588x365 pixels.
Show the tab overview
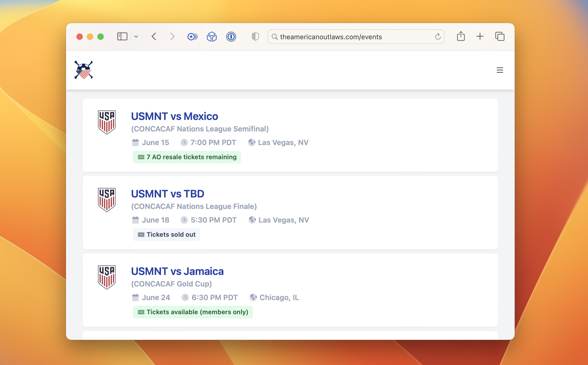[500, 36]
